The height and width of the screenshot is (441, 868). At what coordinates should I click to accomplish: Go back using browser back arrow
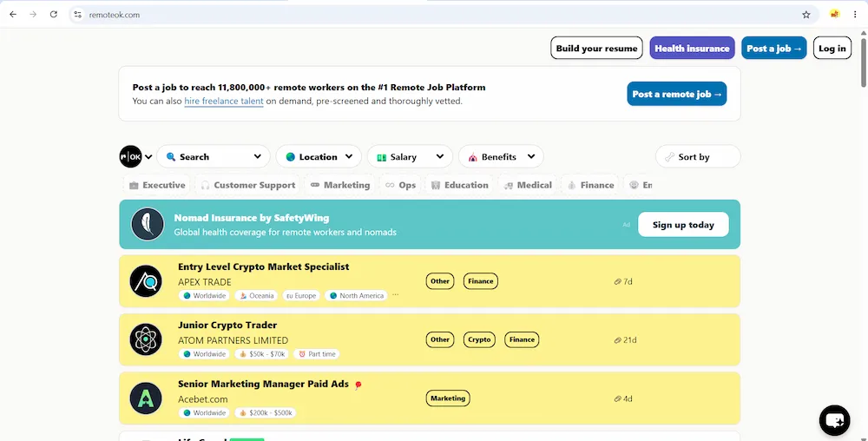pos(13,15)
